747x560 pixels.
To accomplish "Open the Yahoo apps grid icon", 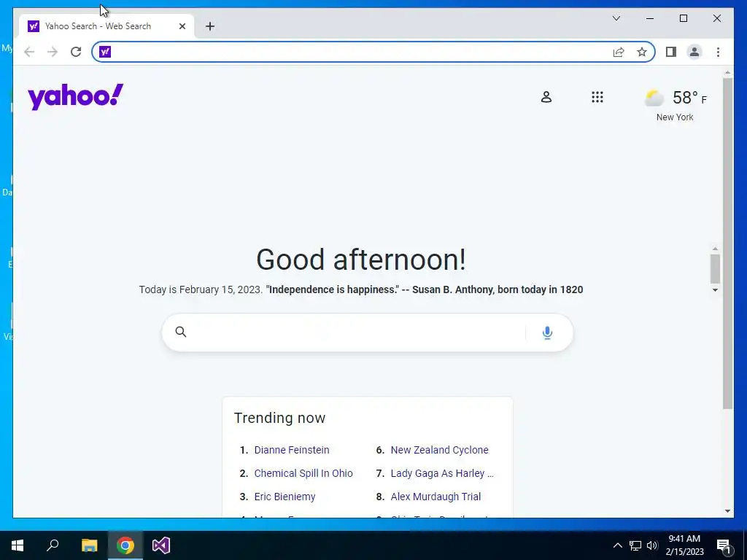I will [597, 97].
